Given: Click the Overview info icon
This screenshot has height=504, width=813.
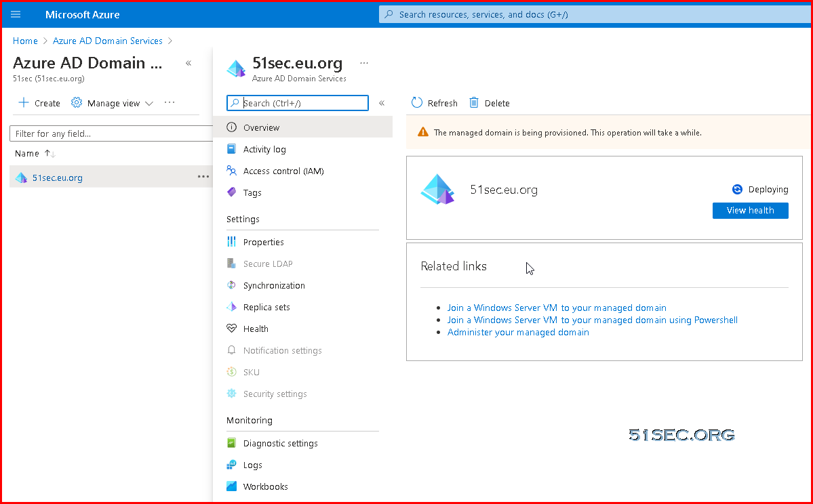Looking at the screenshot, I should pyautogui.click(x=232, y=127).
